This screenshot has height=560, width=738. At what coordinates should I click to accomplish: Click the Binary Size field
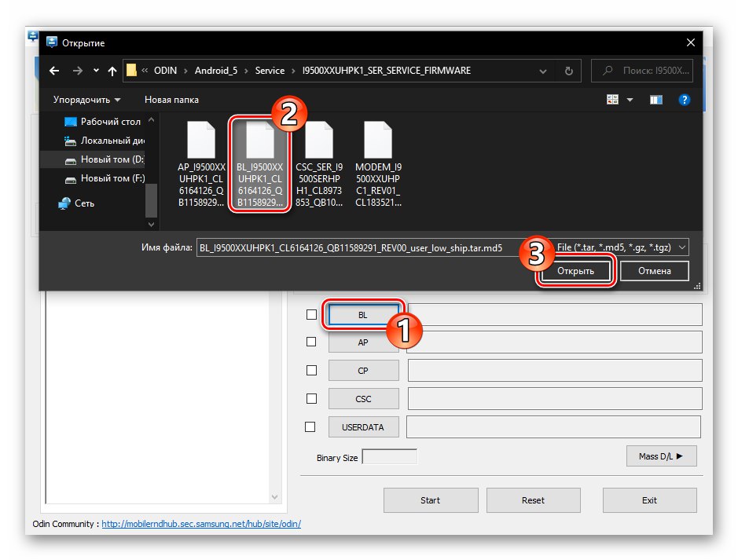tap(390, 456)
